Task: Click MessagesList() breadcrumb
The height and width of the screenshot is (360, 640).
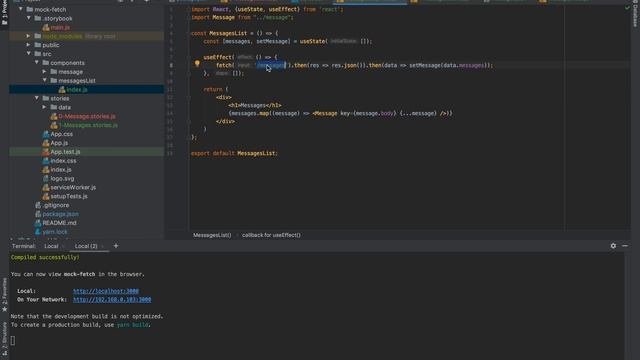Action: coord(212,235)
